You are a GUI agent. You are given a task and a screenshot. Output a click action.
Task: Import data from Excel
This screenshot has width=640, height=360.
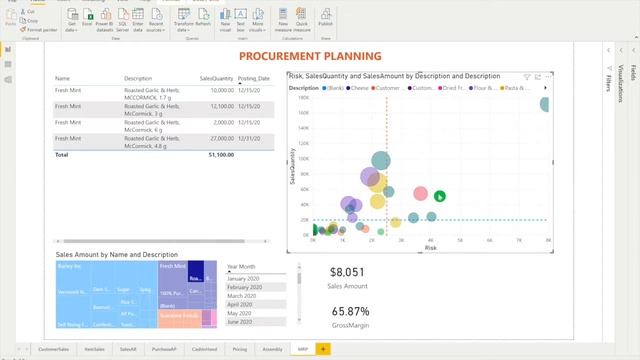[x=87, y=18]
